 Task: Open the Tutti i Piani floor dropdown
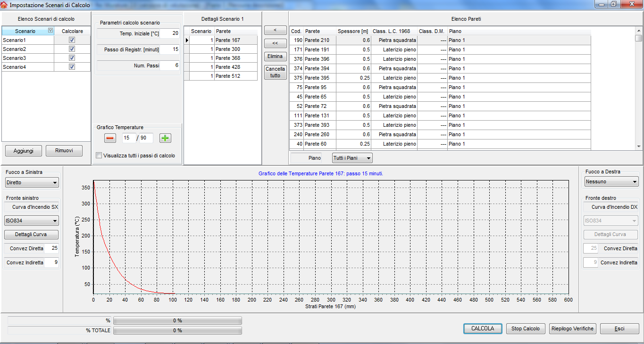(352, 158)
